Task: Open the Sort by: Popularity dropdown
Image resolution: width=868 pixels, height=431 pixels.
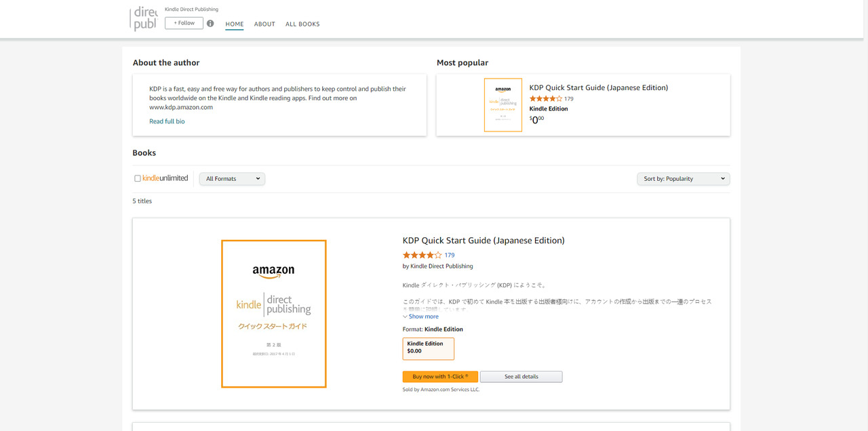Action: point(684,178)
